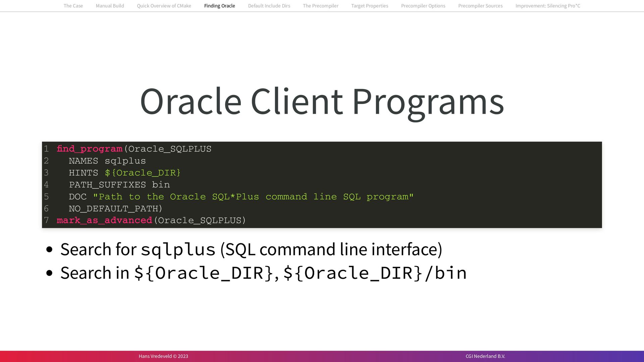Click find_program on code line 1
644x362 pixels.
click(x=90, y=149)
